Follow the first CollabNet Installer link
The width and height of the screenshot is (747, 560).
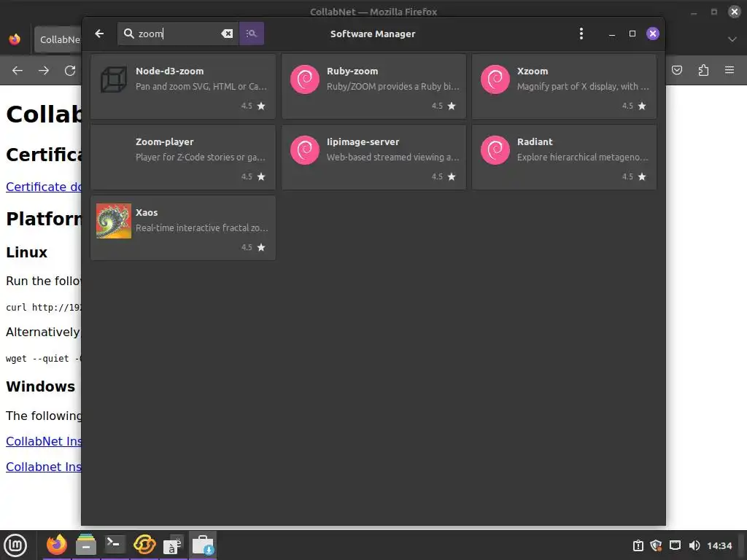tap(43, 441)
